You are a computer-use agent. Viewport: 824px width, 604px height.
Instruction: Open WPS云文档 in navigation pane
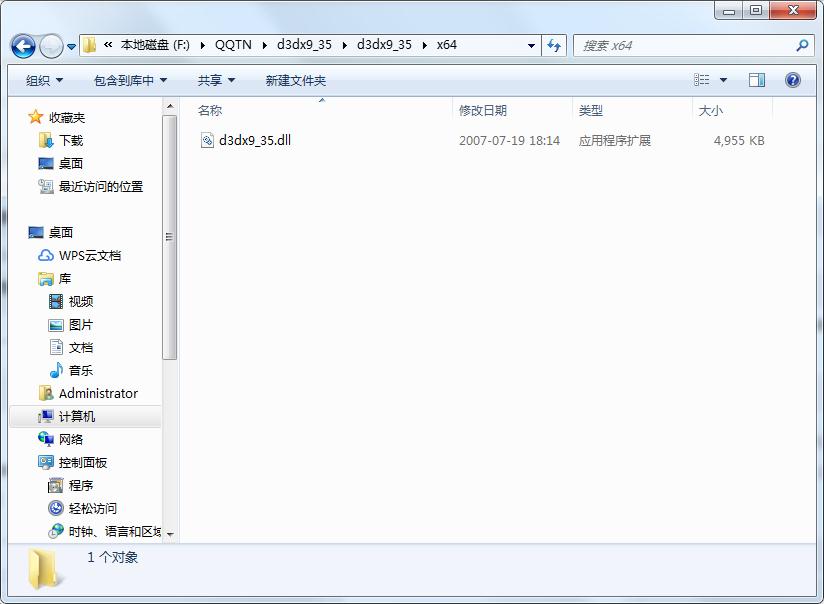[x=90, y=255]
